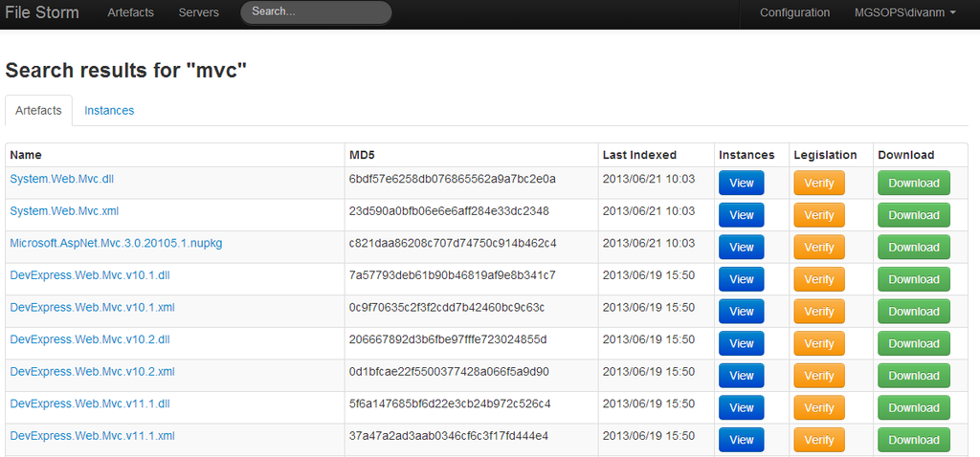Download DevExpress.Web.Mvc.v10.2.xml

(x=914, y=376)
